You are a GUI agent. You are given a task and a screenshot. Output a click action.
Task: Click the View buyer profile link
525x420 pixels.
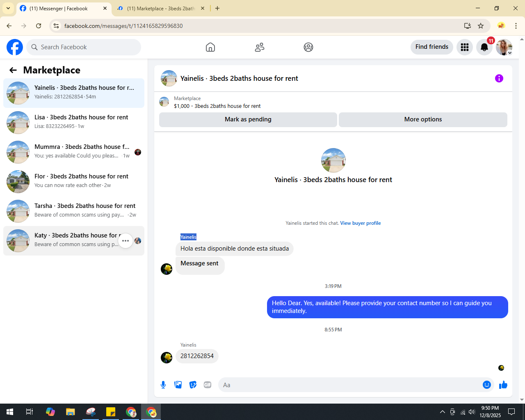pos(361,223)
